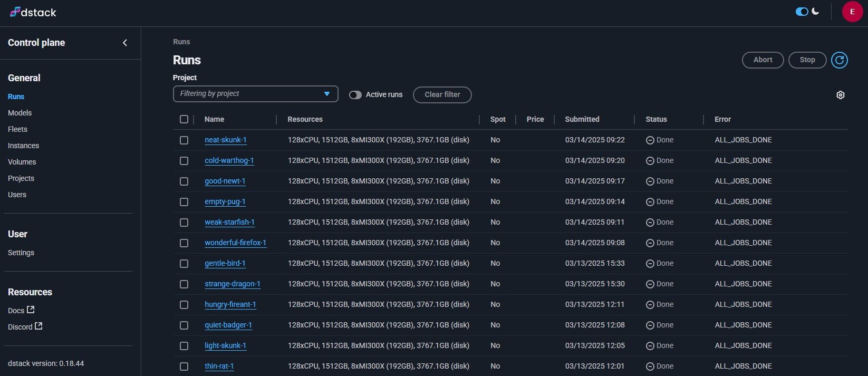The image size is (868, 376).
Task: Click the Clear filter button
Action: click(442, 94)
